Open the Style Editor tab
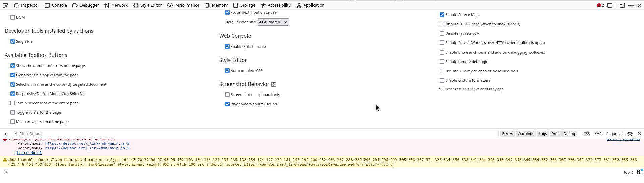This screenshot has height=183, width=644. pos(147,5)
